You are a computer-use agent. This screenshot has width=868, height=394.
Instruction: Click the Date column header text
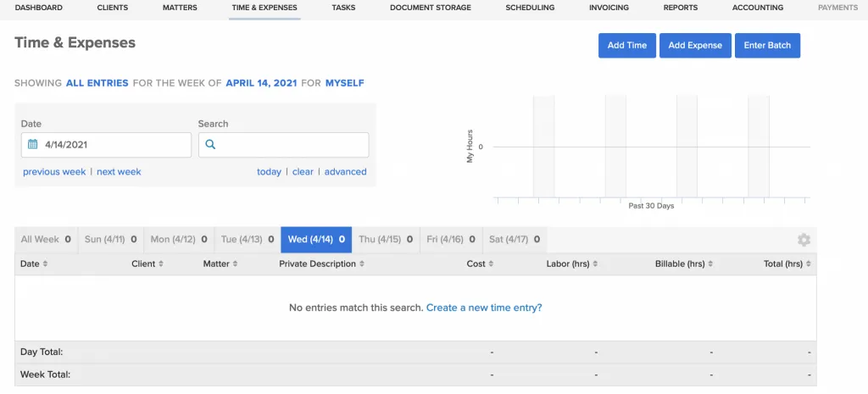click(x=30, y=264)
